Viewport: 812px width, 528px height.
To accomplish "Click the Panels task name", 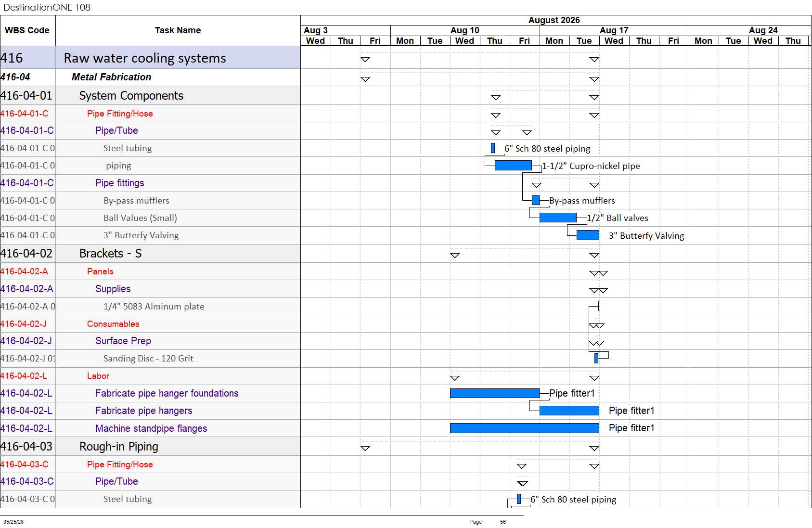I will [x=100, y=271].
